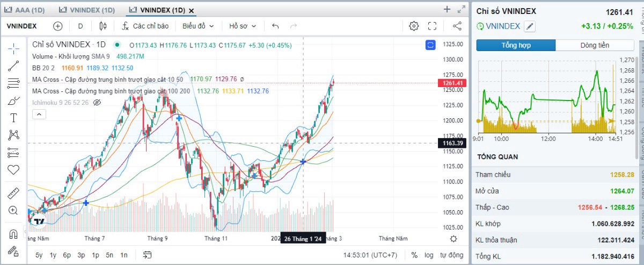Screen dimensions: 644x265
Task: Set chart range to 3p
Action: coord(81,255)
